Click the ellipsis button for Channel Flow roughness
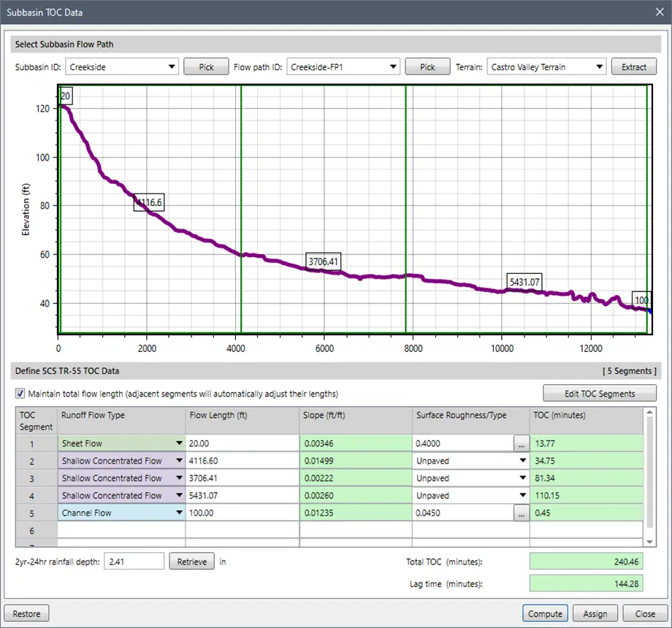 [x=520, y=513]
